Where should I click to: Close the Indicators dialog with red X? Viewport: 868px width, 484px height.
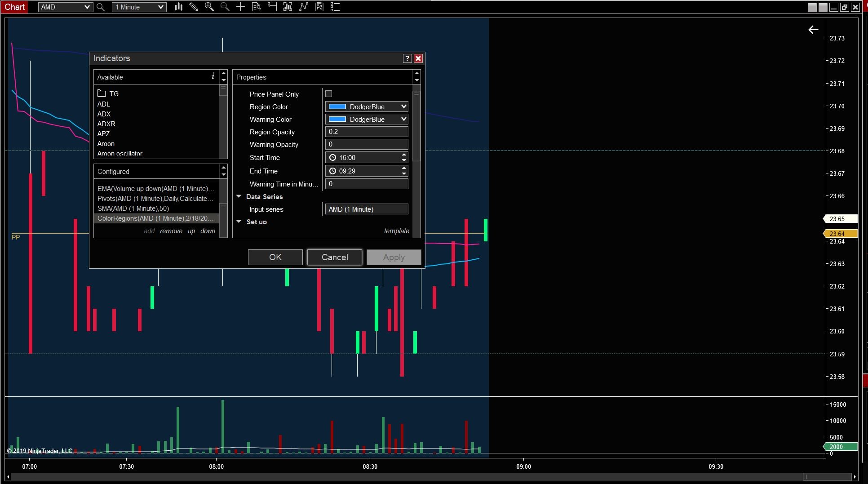tap(418, 58)
